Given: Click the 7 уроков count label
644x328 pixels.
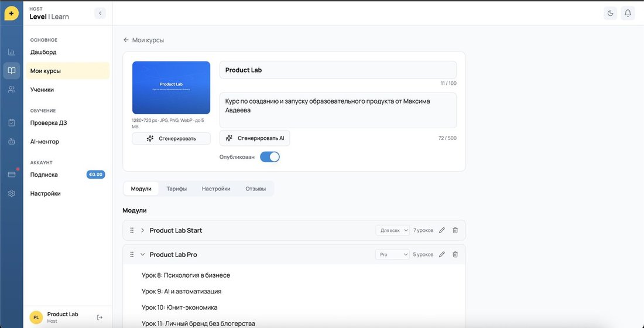Looking at the screenshot, I should tap(423, 230).
